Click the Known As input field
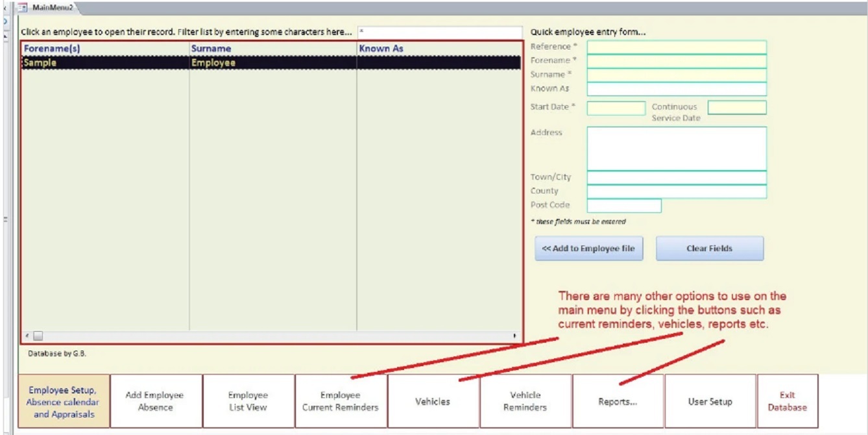 coord(677,89)
